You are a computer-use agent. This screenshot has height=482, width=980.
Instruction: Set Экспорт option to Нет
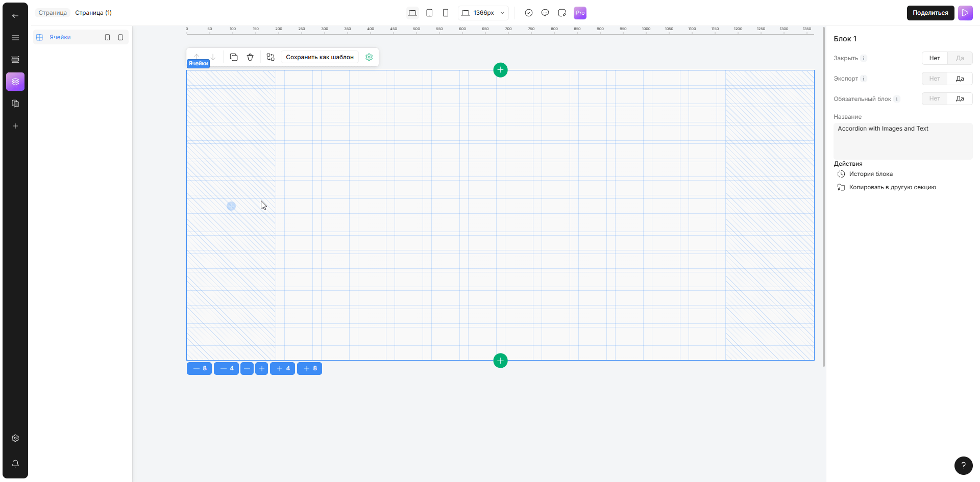click(934, 79)
